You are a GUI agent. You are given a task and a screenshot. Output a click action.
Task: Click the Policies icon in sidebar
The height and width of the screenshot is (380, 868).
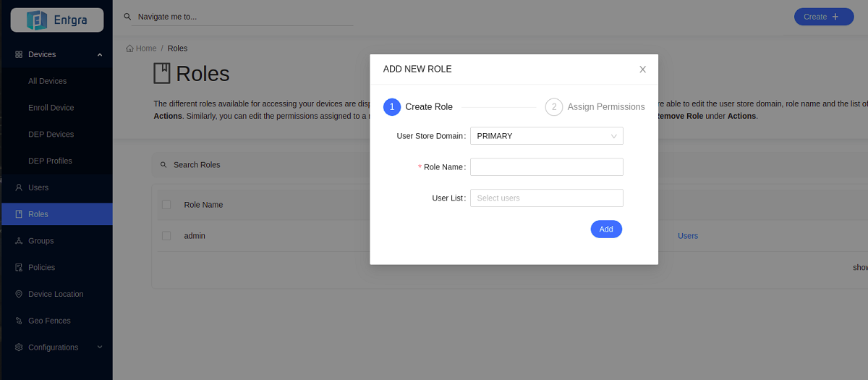point(19,268)
